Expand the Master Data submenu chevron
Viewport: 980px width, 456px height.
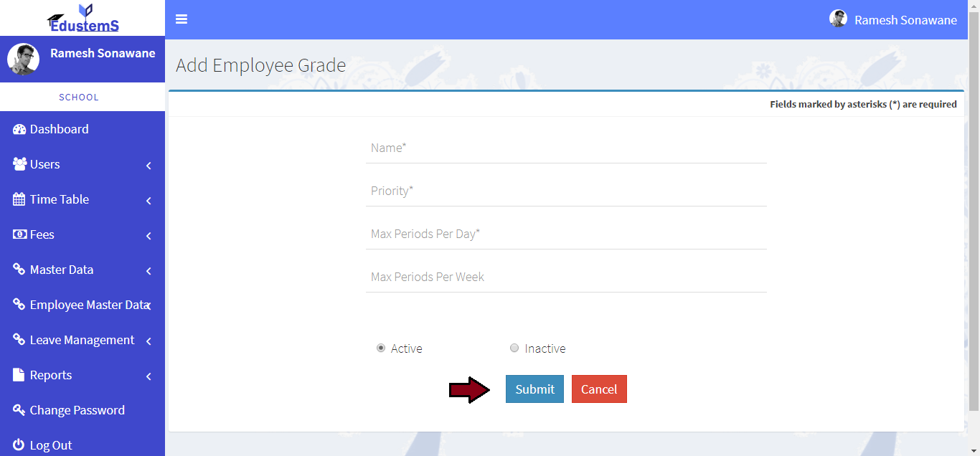[x=149, y=271]
